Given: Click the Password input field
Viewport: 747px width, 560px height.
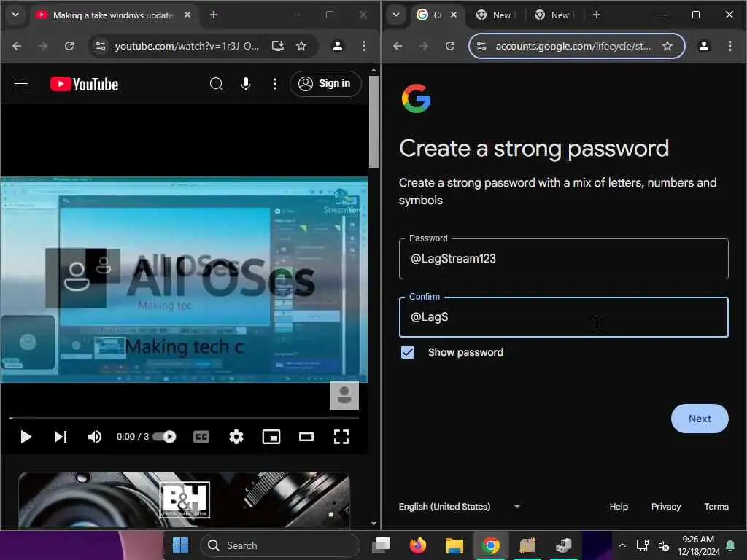Looking at the screenshot, I should click(564, 259).
